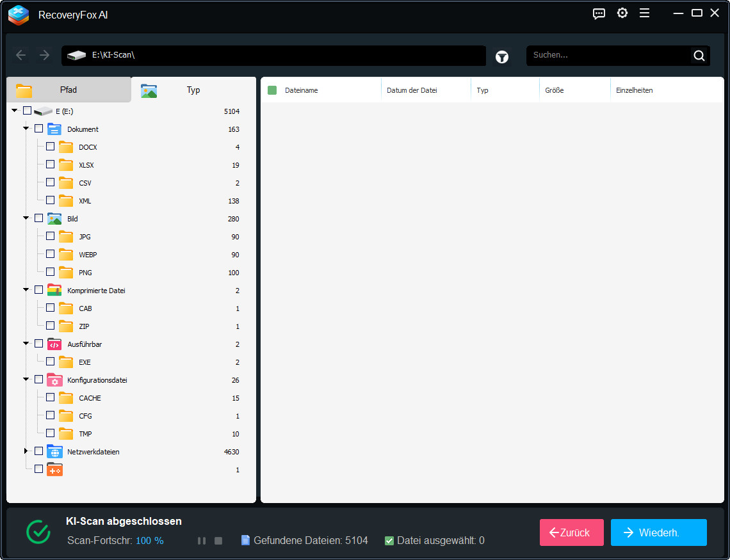Sort by Typ column header
This screenshot has height=560, width=730.
(x=505, y=90)
